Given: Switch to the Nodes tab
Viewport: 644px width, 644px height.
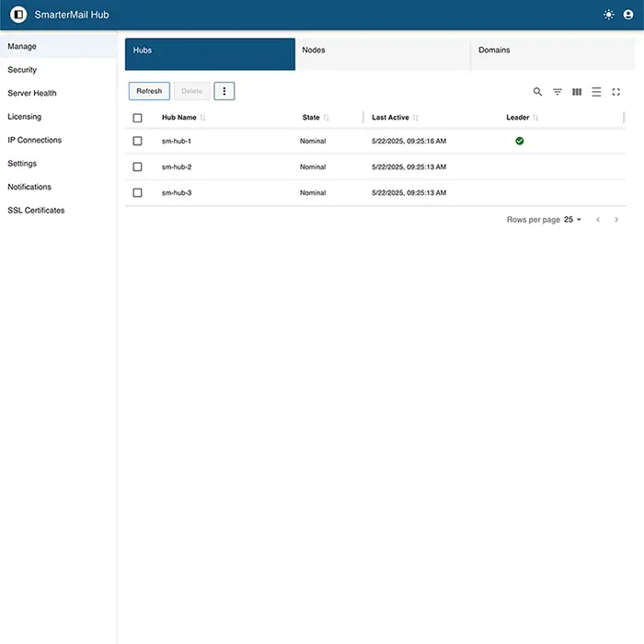Looking at the screenshot, I should pyautogui.click(x=383, y=54).
